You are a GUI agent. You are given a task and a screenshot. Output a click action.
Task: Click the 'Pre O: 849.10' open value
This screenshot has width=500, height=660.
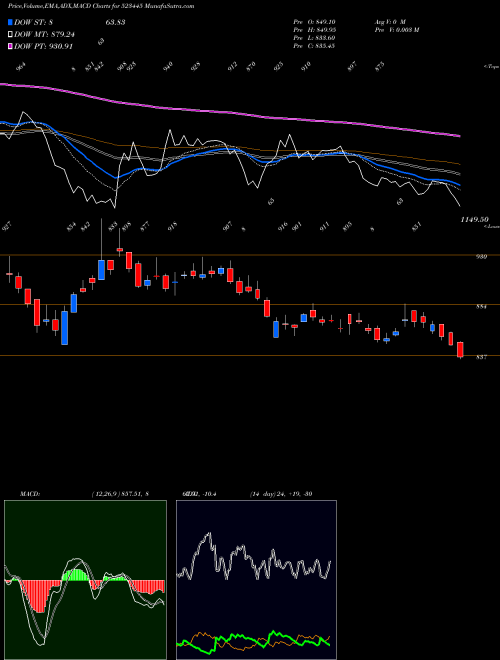point(314,22)
